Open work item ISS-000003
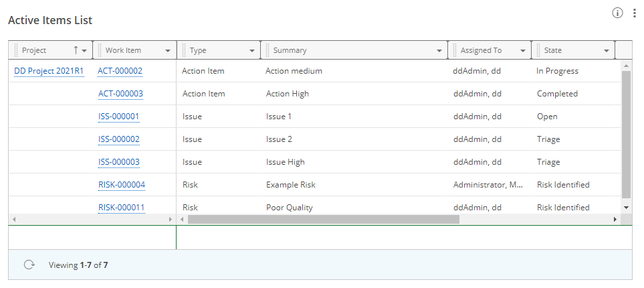This screenshot has width=644, height=288. click(x=119, y=162)
